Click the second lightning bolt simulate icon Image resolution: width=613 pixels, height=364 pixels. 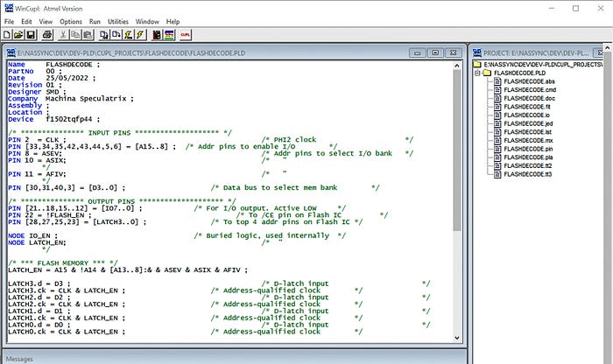tap(140, 35)
